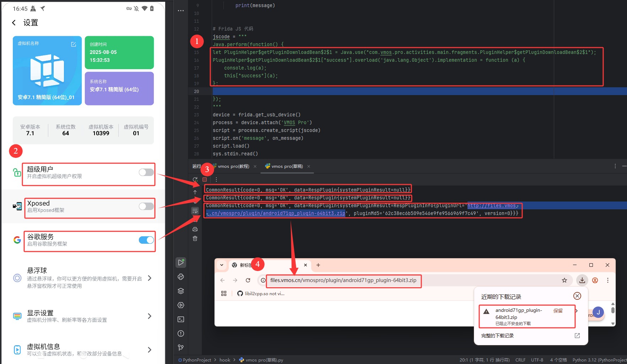Open the Chrome three-dot menu
The height and width of the screenshot is (364, 627).
click(x=608, y=280)
